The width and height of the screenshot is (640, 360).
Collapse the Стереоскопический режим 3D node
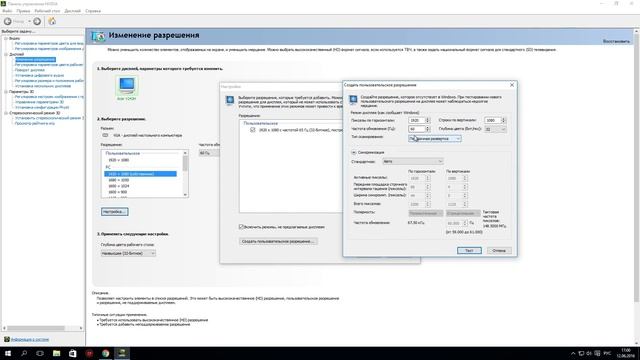[6, 113]
